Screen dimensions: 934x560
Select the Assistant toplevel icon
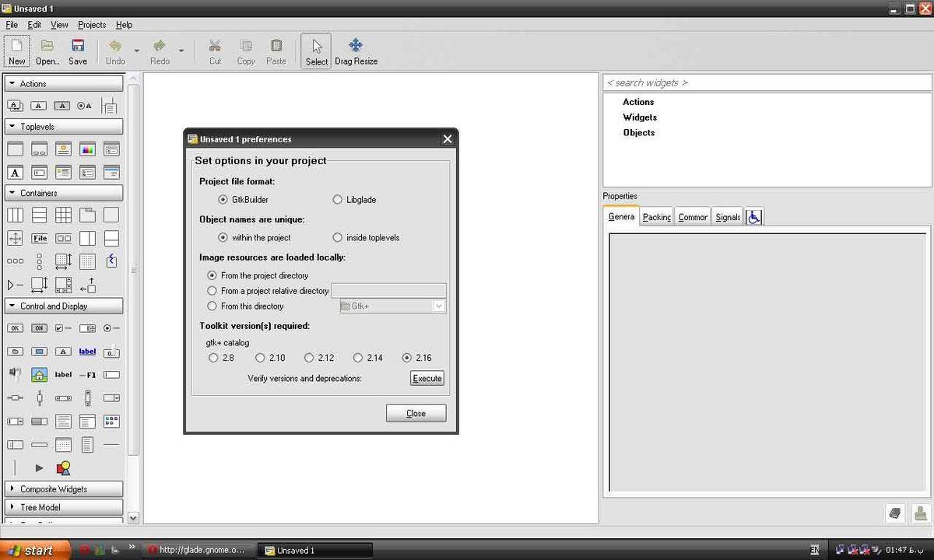pyautogui.click(x=111, y=173)
